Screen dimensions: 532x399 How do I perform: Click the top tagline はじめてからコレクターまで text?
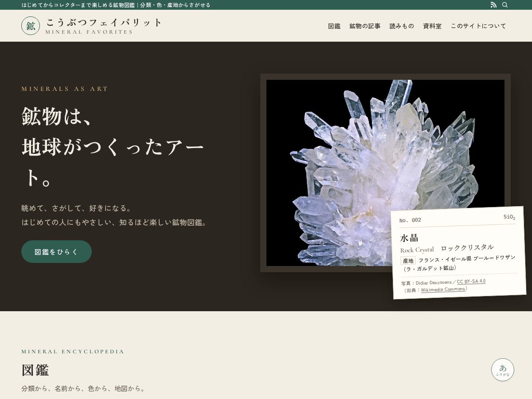tap(116, 5)
